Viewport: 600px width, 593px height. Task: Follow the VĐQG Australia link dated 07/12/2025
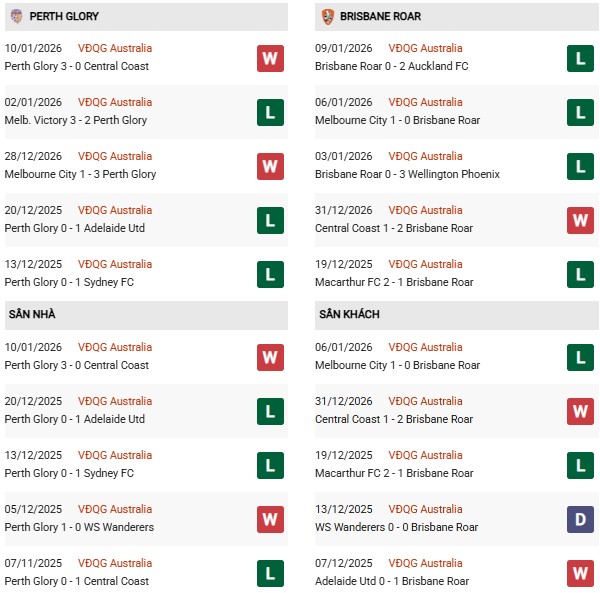click(x=428, y=563)
